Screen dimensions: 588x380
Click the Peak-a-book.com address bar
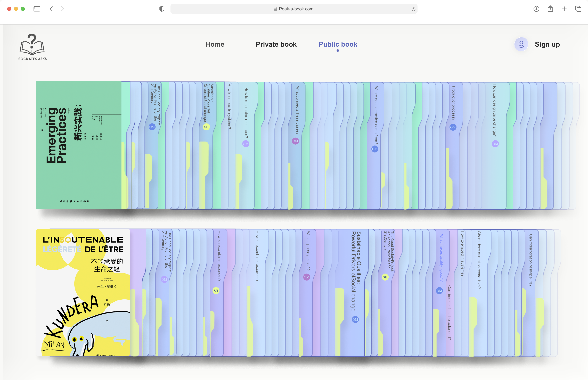click(294, 9)
